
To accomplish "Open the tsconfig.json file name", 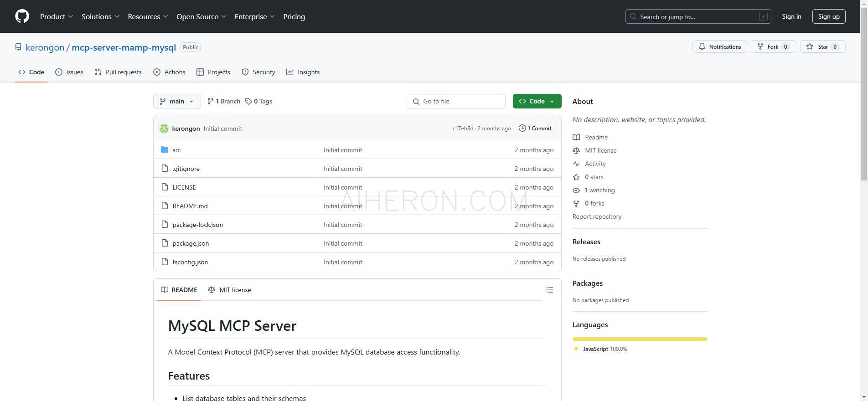I will point(190,262).
